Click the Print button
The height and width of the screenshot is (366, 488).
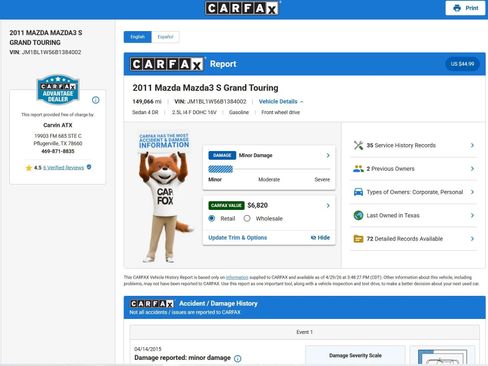(x=465, y=8)
